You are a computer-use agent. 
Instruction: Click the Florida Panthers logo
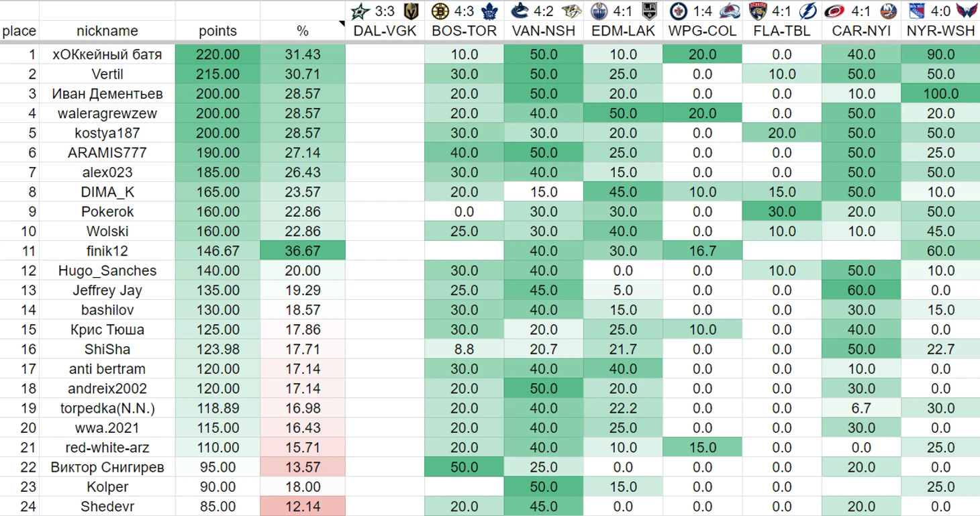coord(758,11)
